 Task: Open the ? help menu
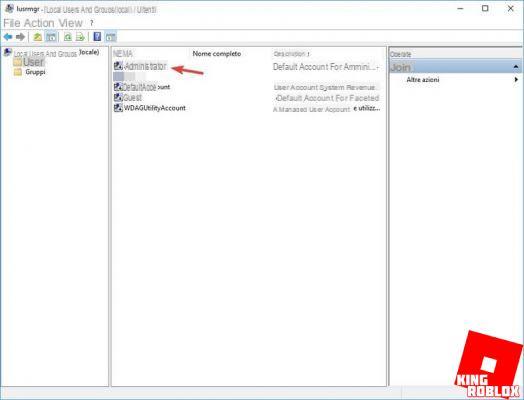[92, 23]
